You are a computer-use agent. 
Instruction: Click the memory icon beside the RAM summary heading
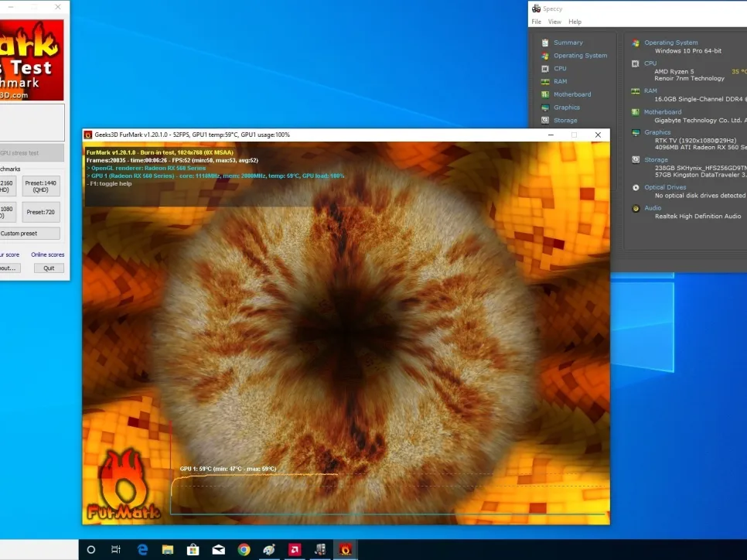pyautogui.click(x=636, y=91)
